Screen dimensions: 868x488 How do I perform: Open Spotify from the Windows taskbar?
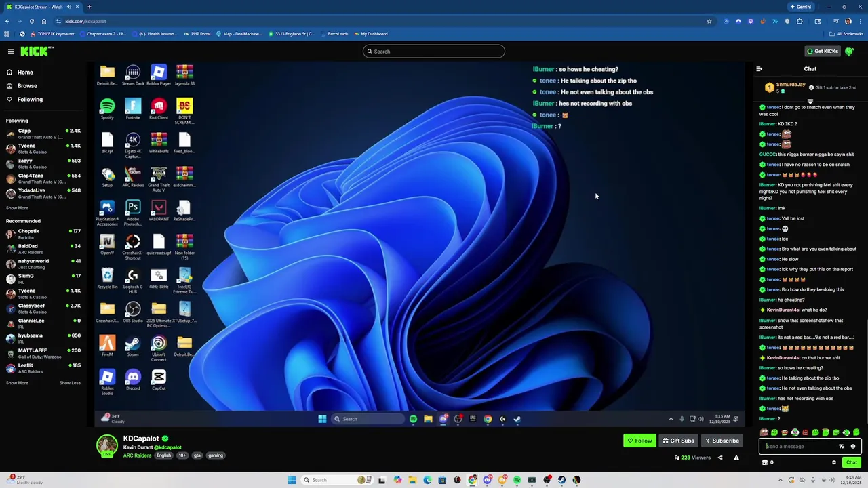click(517, 480)
